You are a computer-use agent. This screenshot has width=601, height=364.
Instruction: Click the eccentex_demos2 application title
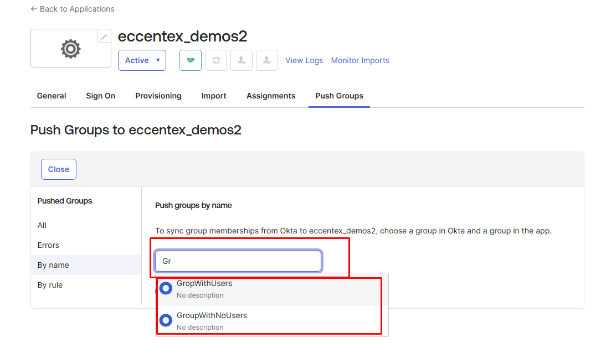[x=182, y=37]
